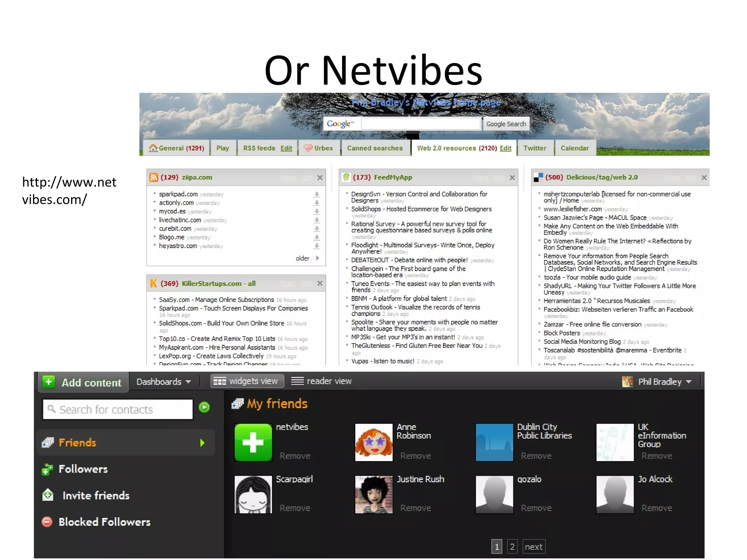Click the My friends heading icon
This screenshot has width=747, height=560.
pyautogui.click(x=237, y=404)
